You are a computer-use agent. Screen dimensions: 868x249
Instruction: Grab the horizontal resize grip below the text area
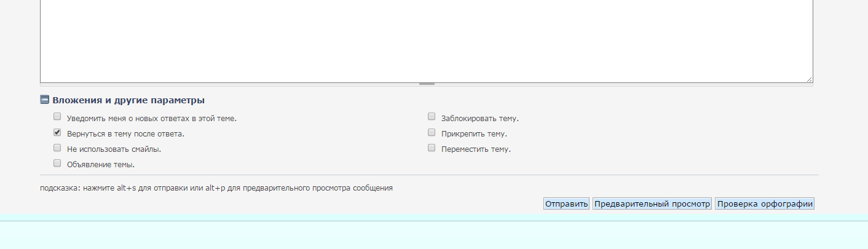pyautogui.click(x=427, y=84)
